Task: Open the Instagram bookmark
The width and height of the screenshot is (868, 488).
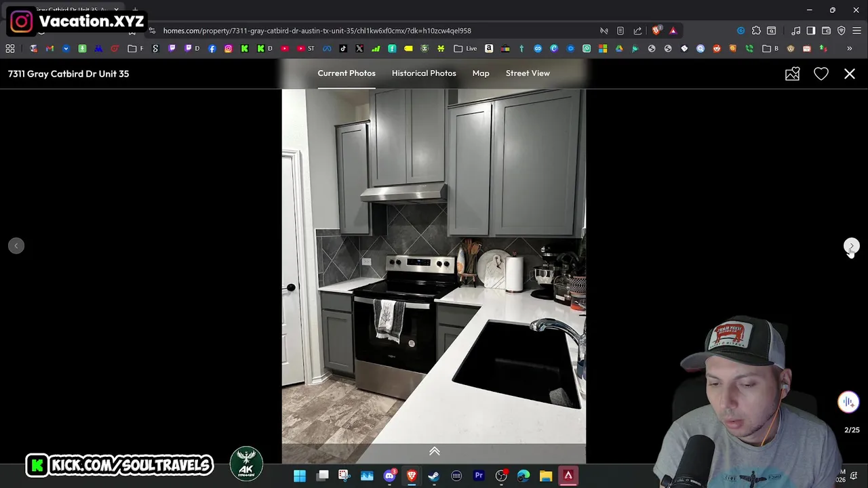Action: [x=229, y=49]
